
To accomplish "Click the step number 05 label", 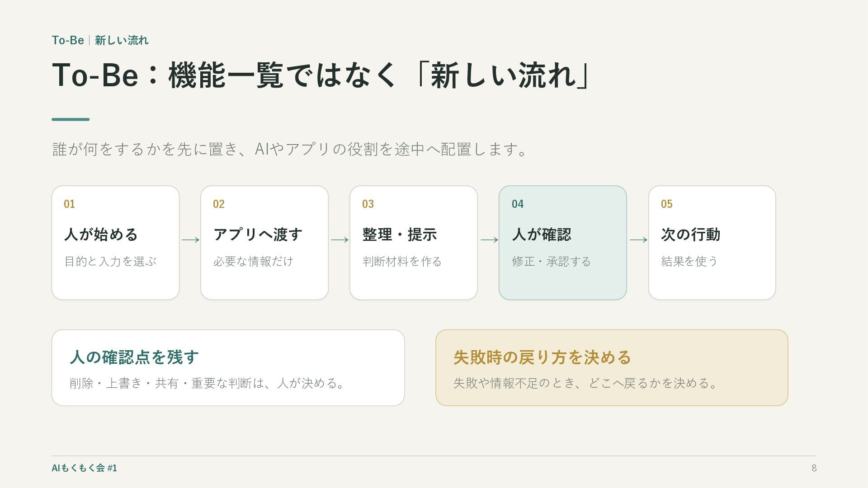I will click(667, 204).
